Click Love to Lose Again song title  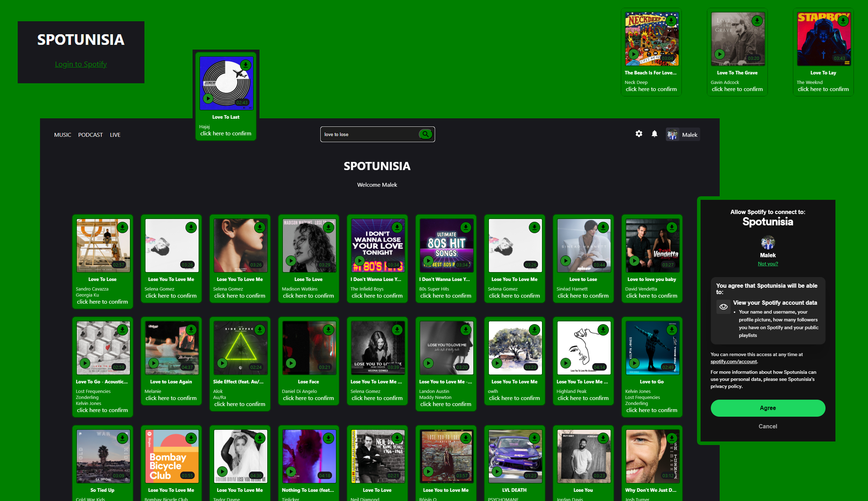tap(171, 382)
